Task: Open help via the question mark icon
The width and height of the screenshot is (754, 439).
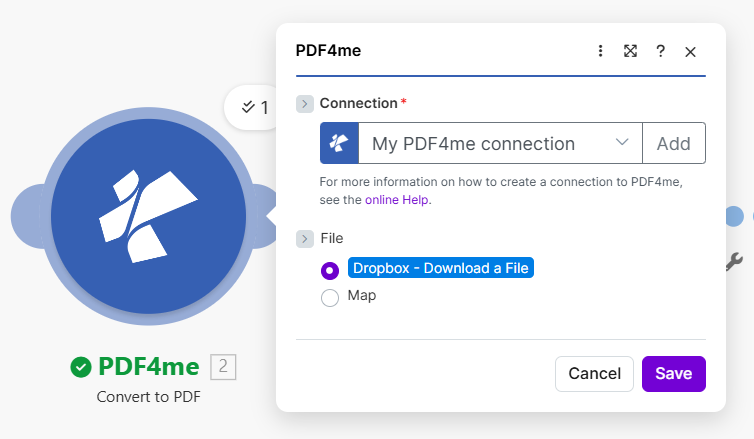Action: pyautogui.click(x=661, y=51)
